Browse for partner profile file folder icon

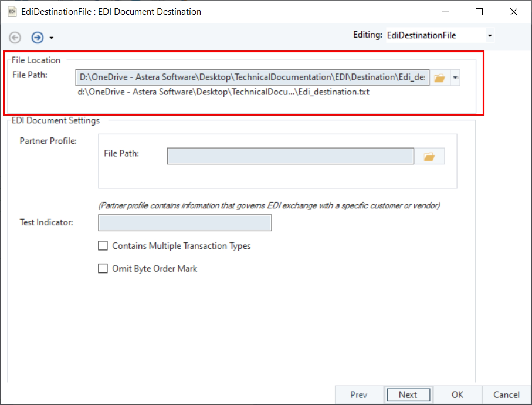tap(429, 156)
